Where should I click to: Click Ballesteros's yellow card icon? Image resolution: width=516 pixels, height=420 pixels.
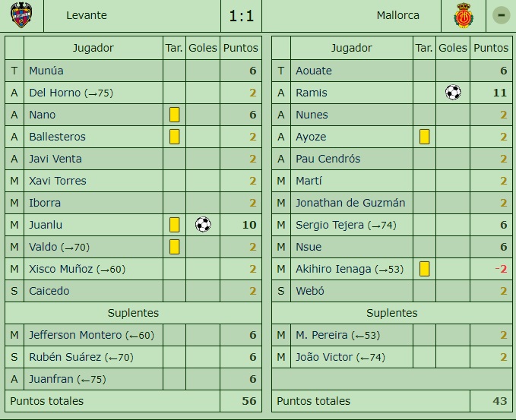pyautogui.click(x=175, y=137)
